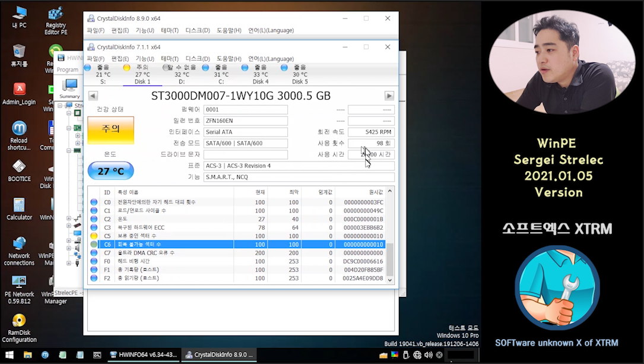Click the S.M.A.R.T., NCQ features field
644x364 pixels.
[299, 177]
